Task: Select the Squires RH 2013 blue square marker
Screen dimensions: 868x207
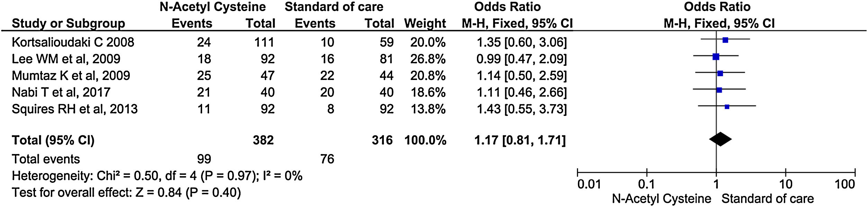Action: [x=727, y=107]
